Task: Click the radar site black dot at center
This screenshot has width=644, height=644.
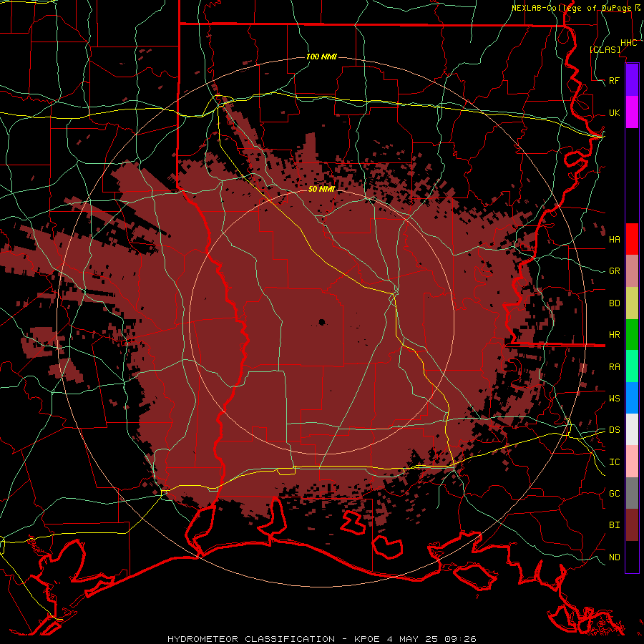Action: pos(321,322)
